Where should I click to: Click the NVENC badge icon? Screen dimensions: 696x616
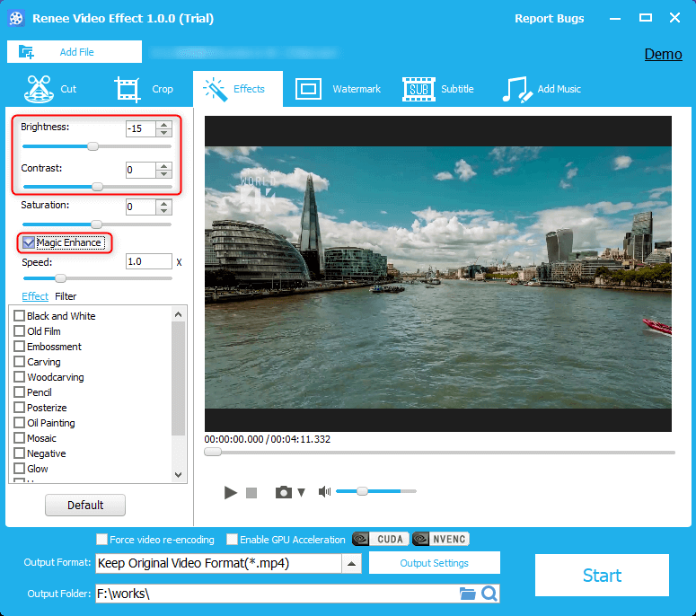441,540
